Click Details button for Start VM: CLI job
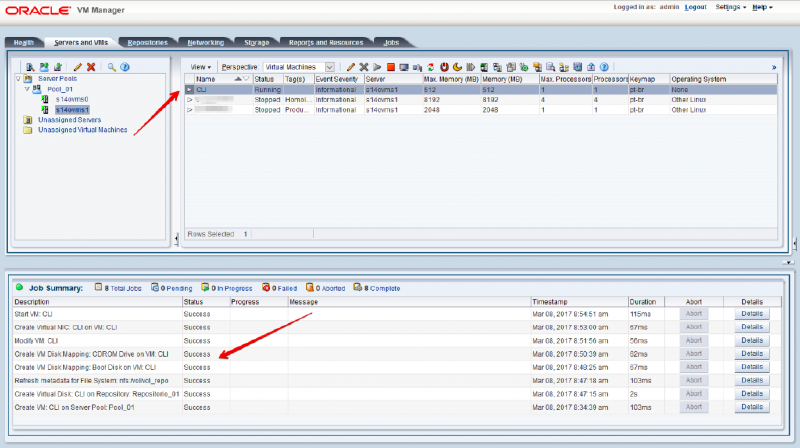The image size is (800, 448). [753, 313]
